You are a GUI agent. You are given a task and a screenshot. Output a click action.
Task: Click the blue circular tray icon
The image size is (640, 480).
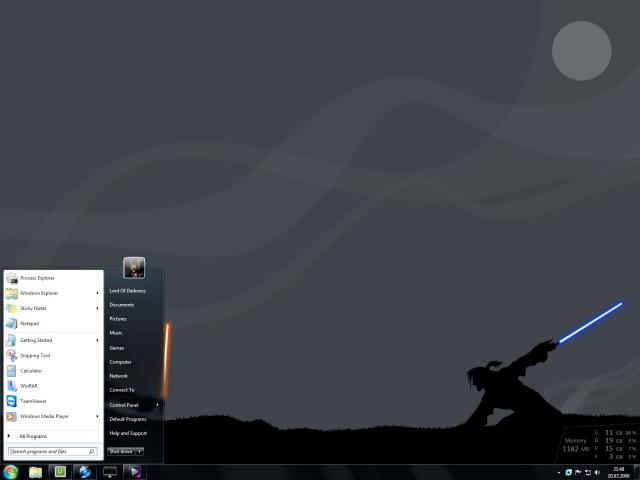point(568,472)
